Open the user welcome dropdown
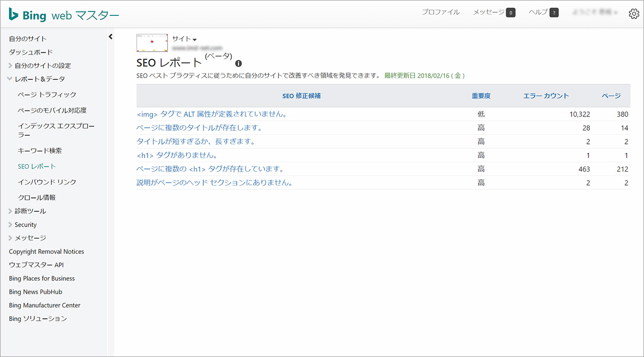This screenshot has height=357, width=644. tap(594, 12)
